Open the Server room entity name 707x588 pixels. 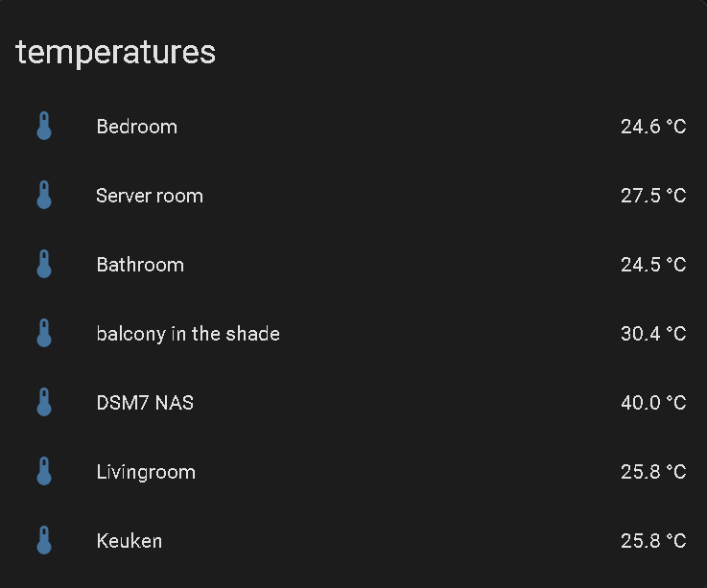coord(150,196)
